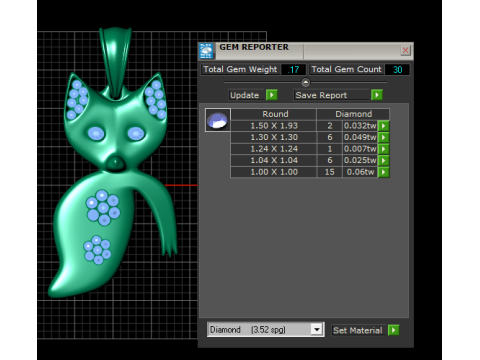Click the quantity 1 cell in 1.24 row
The width and height of the screenshot is (480, 360).
(329, 149)
